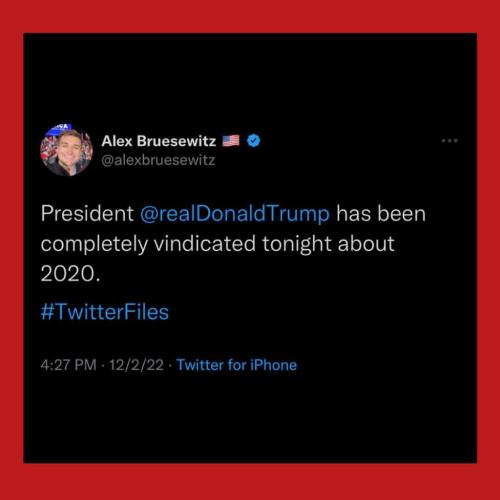Click the word President in the tweet

(87, 213)
